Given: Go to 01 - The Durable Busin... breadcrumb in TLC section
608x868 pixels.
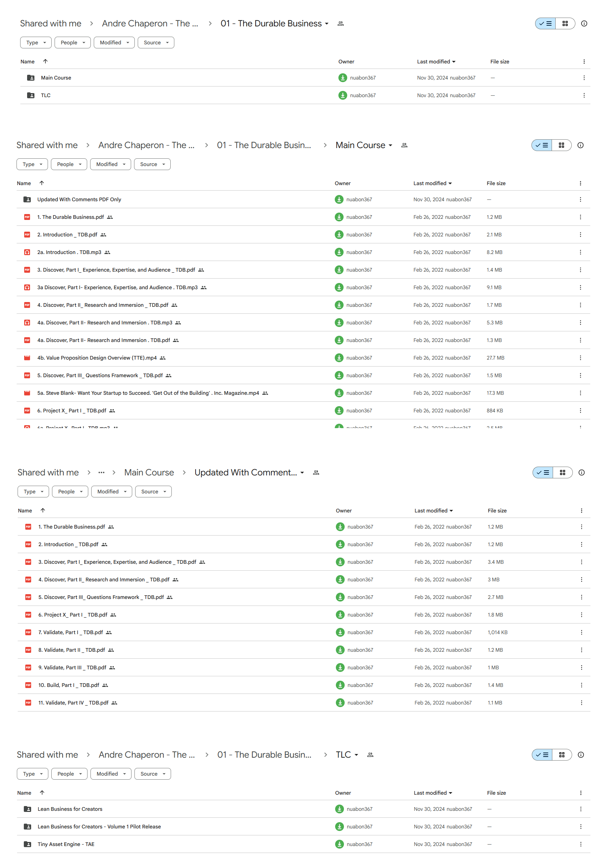Looking at the screenshot, I should click(264, 755).
